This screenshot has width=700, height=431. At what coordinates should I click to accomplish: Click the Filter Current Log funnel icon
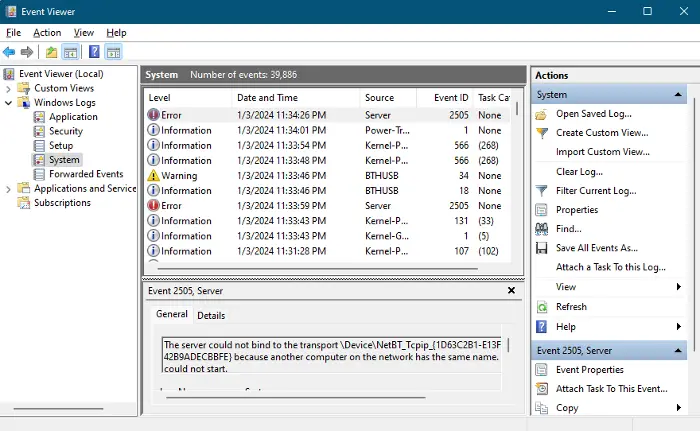pyautogui.click(x=541, y=191)
